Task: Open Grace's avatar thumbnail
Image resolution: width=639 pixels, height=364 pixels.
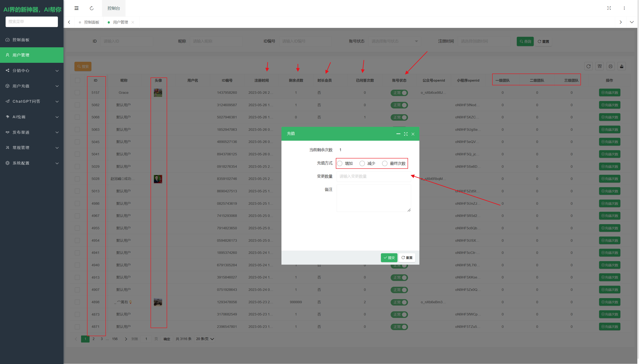Action: coord(158,93)
